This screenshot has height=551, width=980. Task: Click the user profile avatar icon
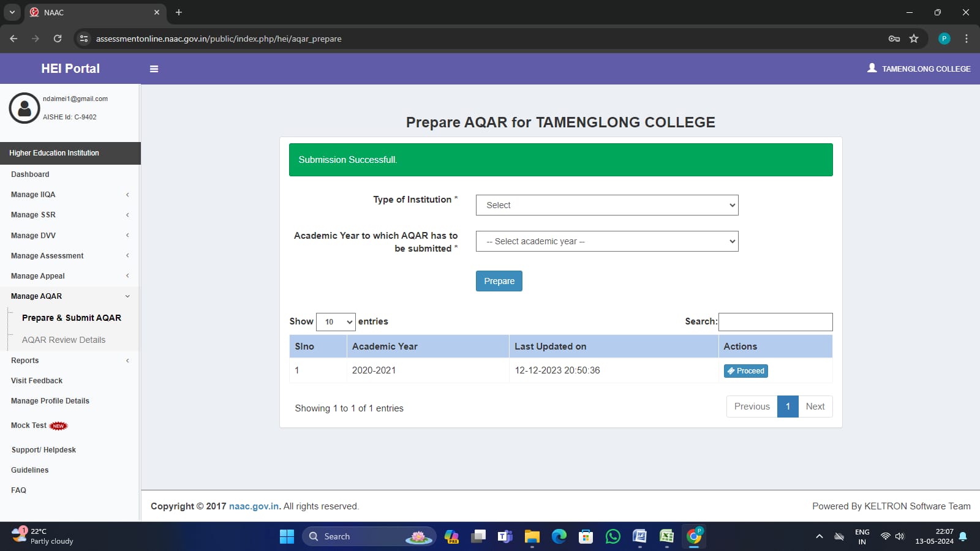point(24,108)
